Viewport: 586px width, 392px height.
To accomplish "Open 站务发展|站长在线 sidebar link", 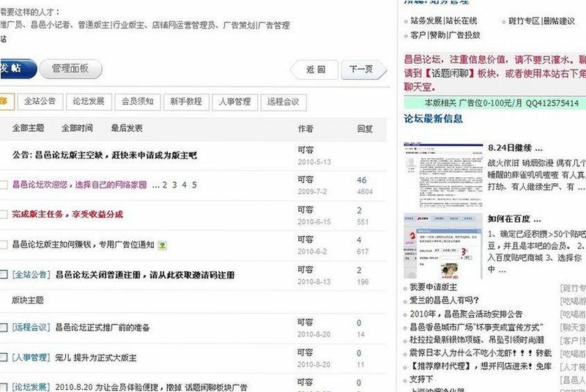I will point(444,21).
